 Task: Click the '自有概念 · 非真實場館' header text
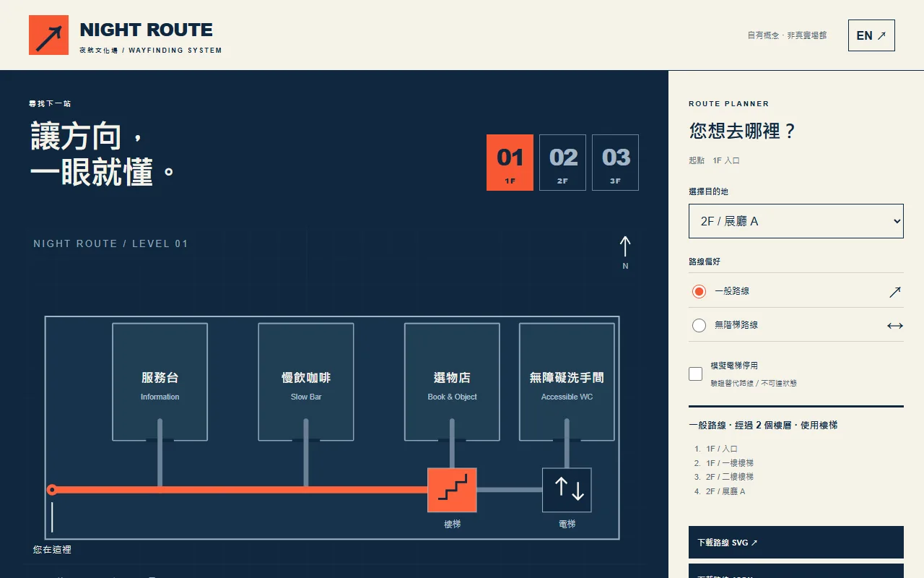[787, 35]
